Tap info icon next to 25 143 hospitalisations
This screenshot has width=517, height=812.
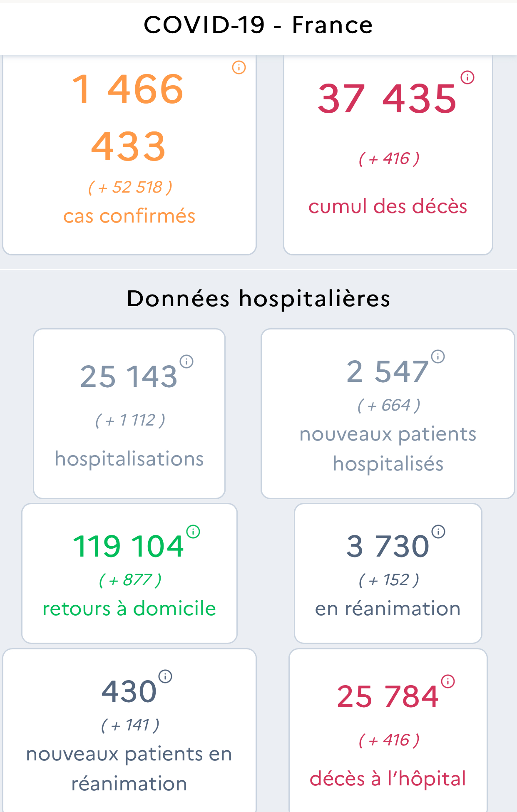pyautogui.click(x=186, y=361)
